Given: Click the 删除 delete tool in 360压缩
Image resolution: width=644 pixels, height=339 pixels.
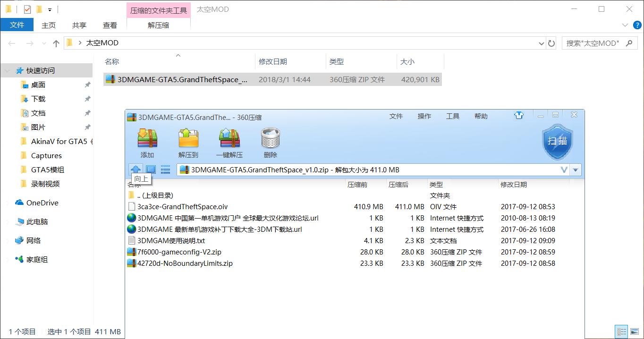Looking at the screenshot, I should point(270,141).
